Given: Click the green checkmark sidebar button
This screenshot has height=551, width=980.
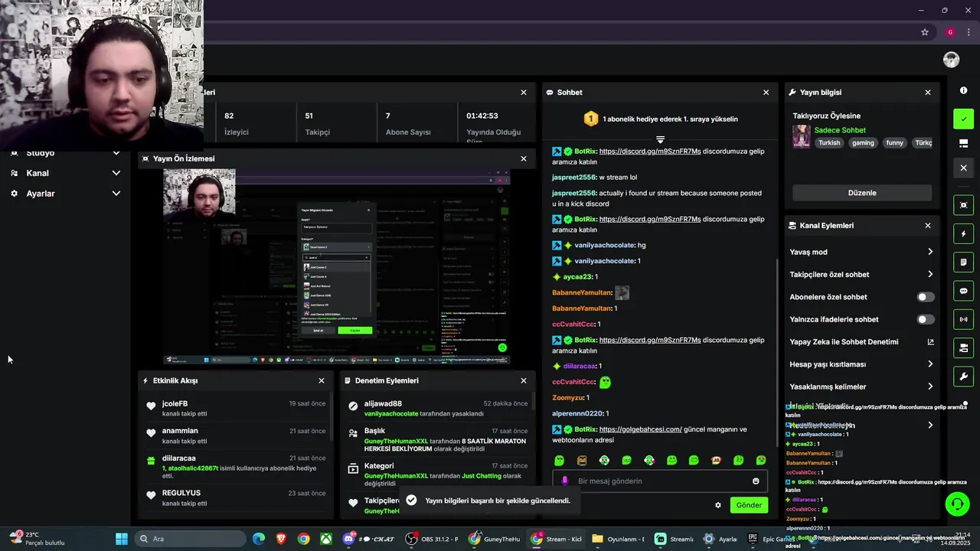Looking at the screenshot, I should pos(963,119).
